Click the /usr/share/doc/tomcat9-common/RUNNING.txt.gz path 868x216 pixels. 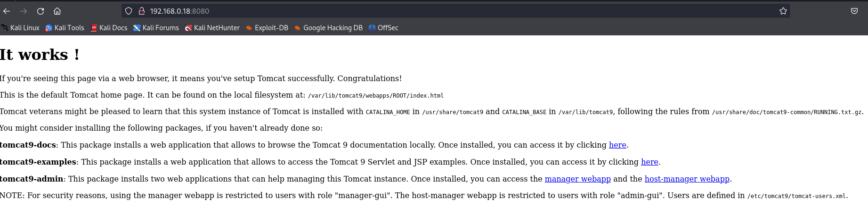point(787,112)
